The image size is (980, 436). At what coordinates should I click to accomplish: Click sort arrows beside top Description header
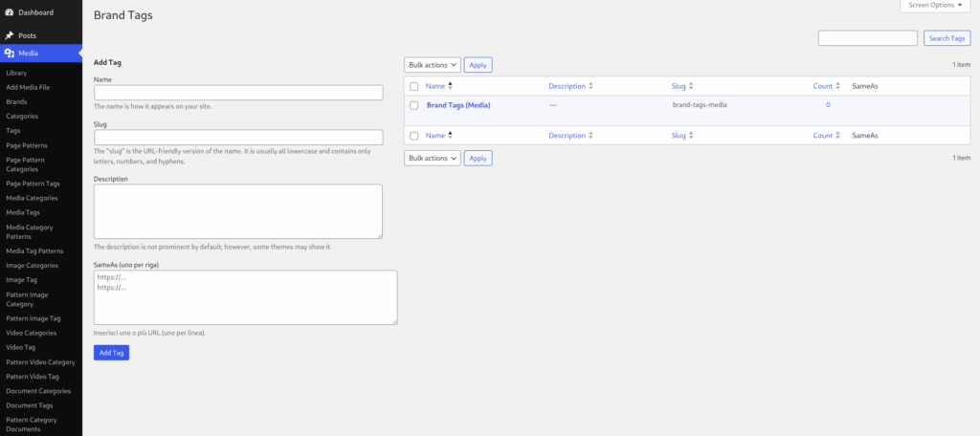pyautogui.click(x=590, y=86)
